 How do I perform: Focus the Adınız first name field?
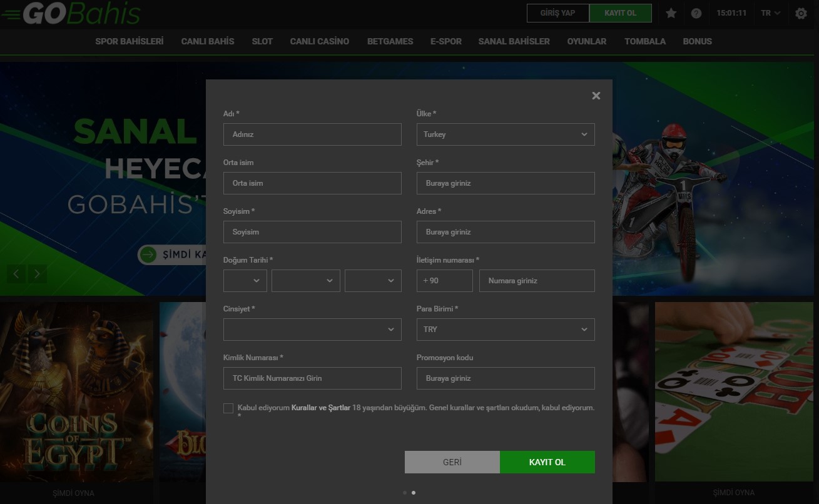coord(312,134)
